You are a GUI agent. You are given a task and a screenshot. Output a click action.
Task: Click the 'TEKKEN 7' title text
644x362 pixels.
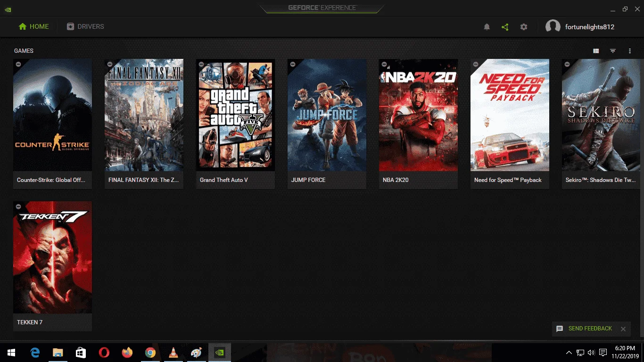click(30, 322)
